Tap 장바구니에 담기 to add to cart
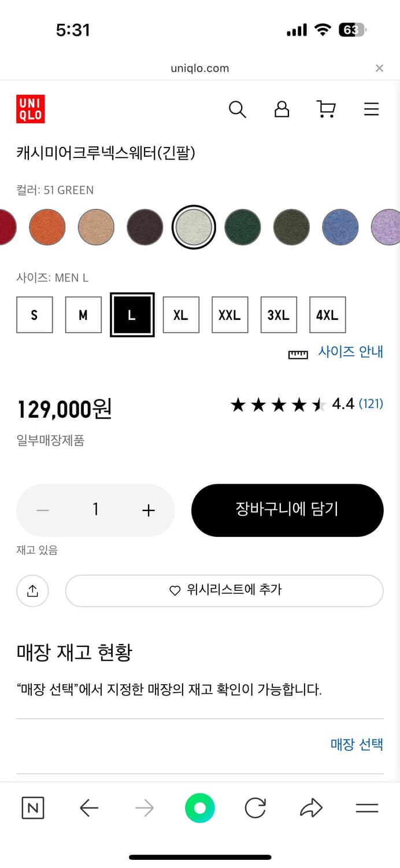 287,510
